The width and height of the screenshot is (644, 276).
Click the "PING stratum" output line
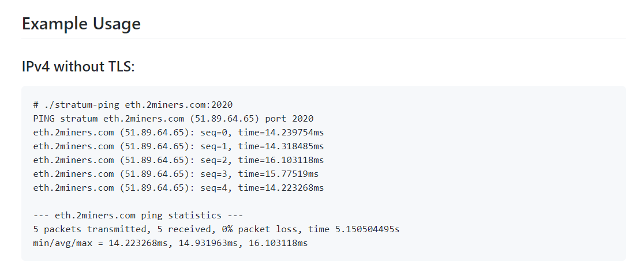pyautogui.click(x=173, y=119)
